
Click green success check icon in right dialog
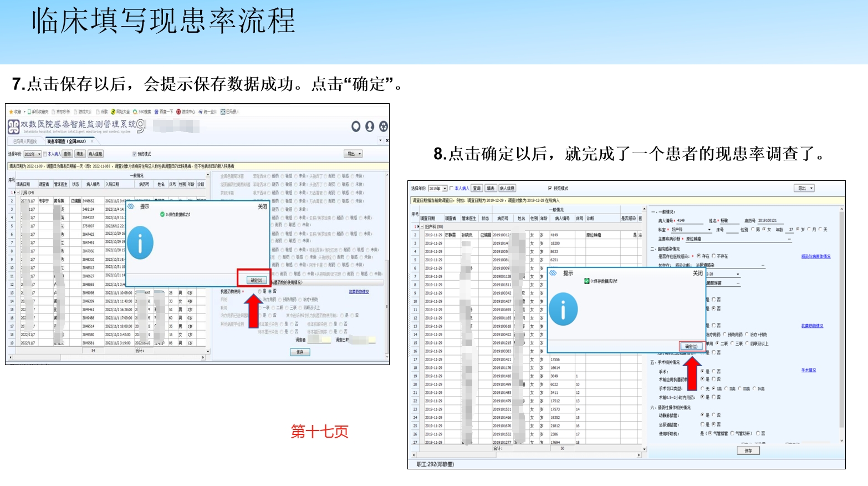pyautogui.click(x=587, y=281)
